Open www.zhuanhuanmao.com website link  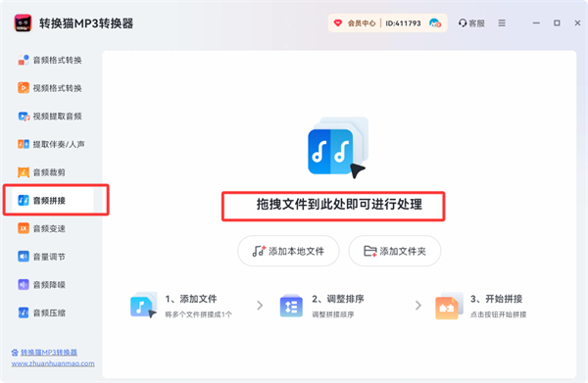pos(53,363)
